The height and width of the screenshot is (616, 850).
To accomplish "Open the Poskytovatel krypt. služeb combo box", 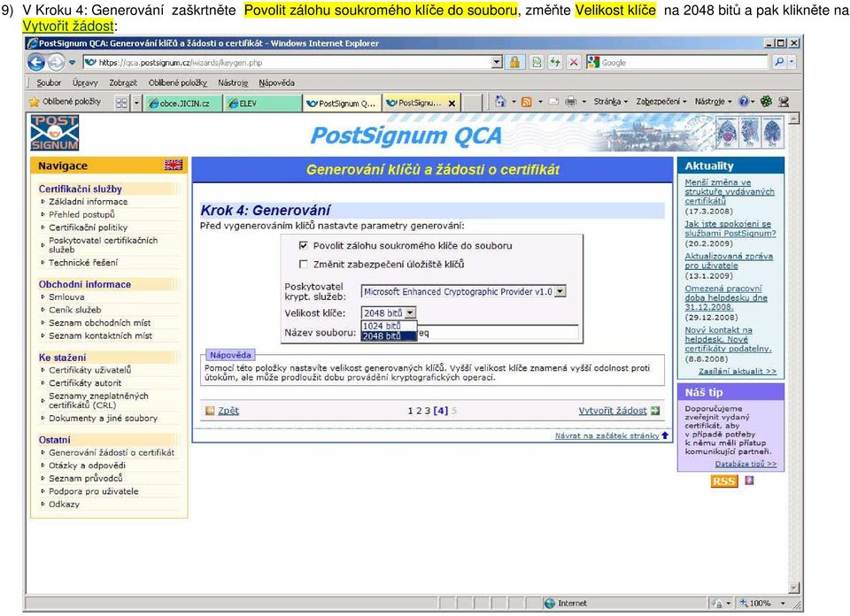I will click(463, 291).
